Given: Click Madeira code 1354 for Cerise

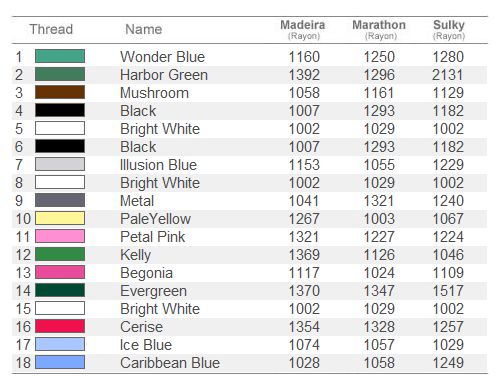Looking at the screenshot, I should (x=304, y=327).
